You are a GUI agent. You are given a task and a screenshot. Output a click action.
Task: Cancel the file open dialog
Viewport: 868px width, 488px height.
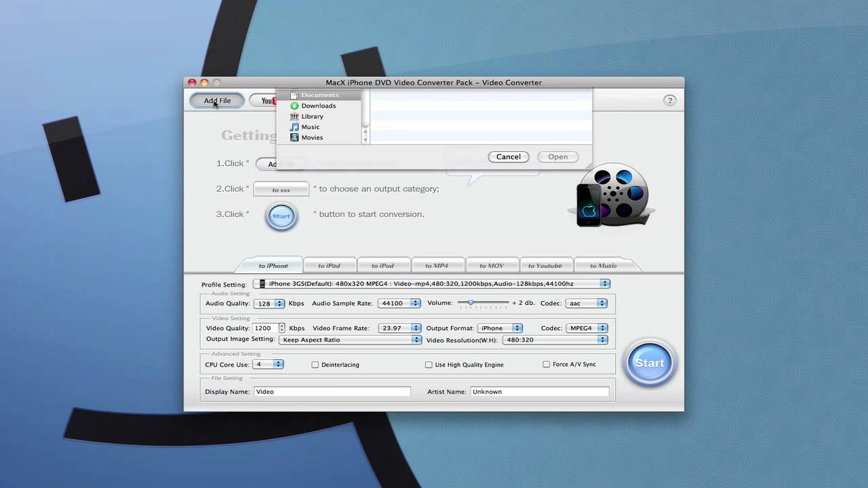pyautogui.click(x=509, y=157)
